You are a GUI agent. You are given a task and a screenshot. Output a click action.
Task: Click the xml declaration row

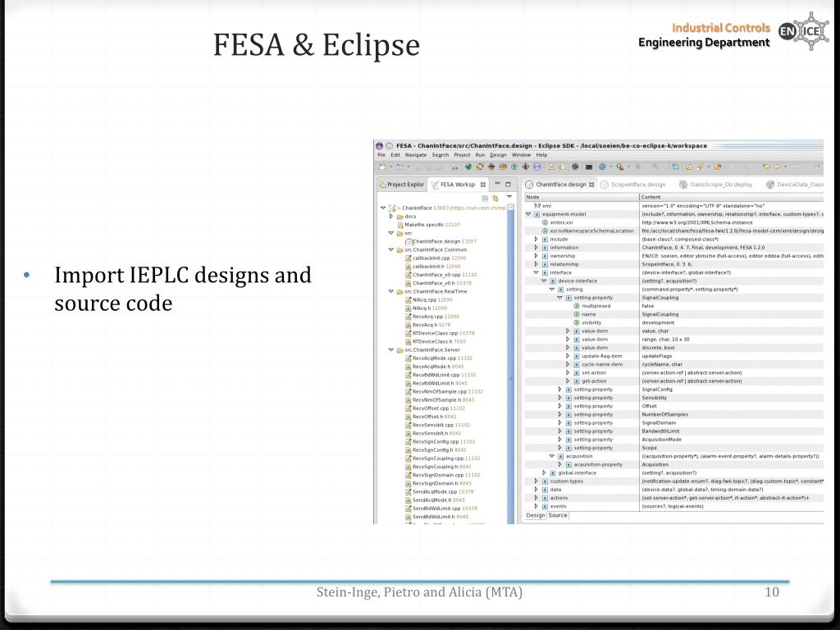pyautogui.click(x=674, y=206)
